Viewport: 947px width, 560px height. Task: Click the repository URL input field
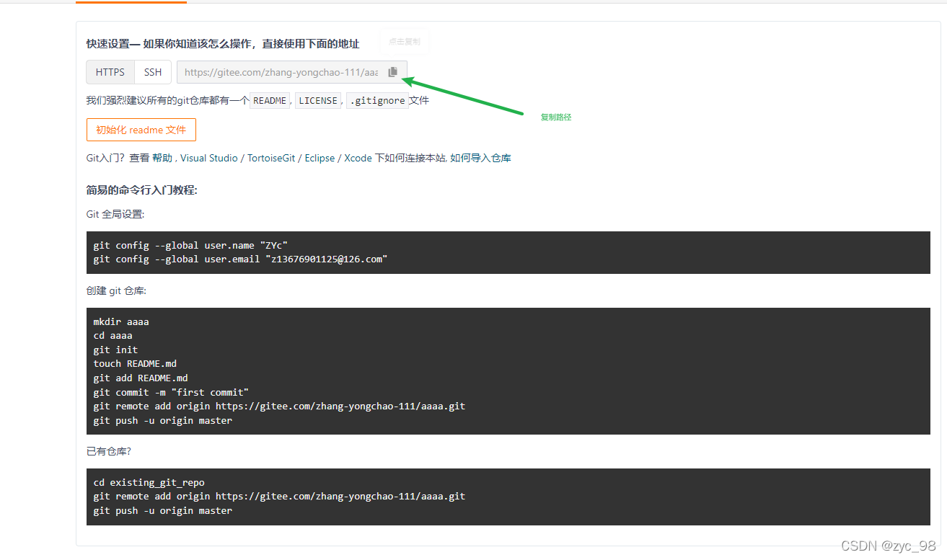[x=281, y=72]
